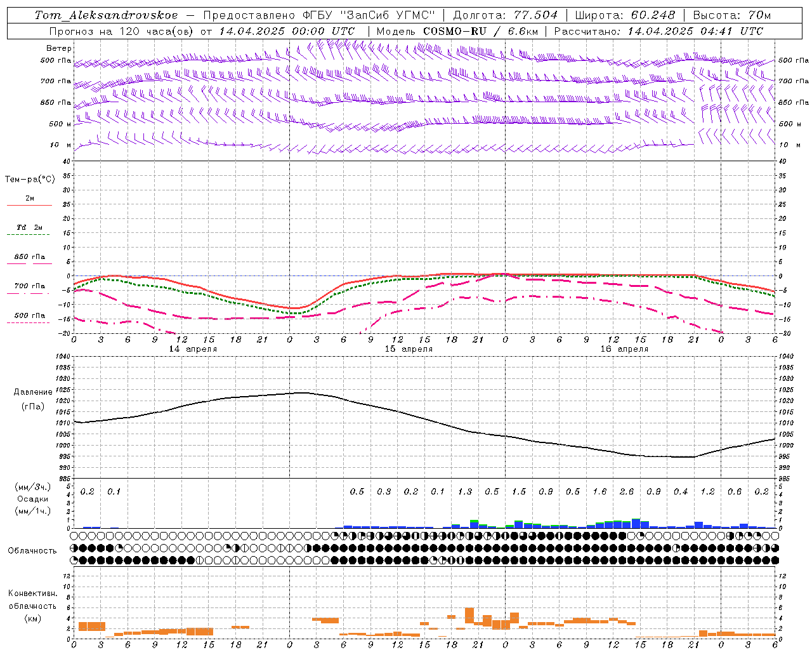Click the 'Ветер' wind section label
812x650 pixels.
tap(59, 48)
